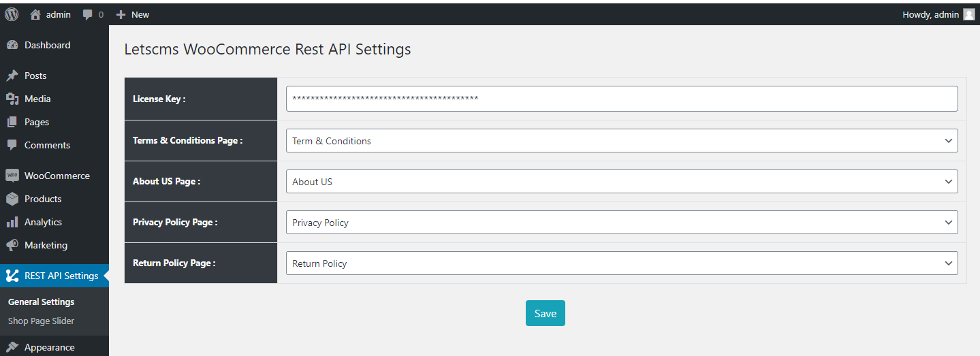Open the About US Page dropdown
This screenshot has width=980, height=356.
(622, 182)
